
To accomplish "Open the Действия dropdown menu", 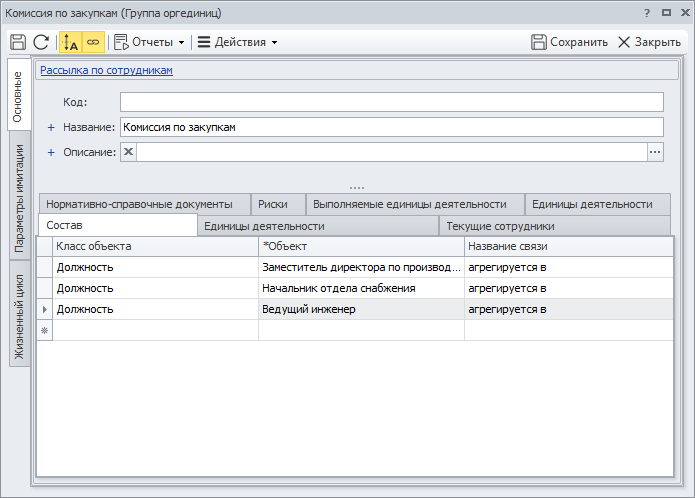I will point(238,42).
